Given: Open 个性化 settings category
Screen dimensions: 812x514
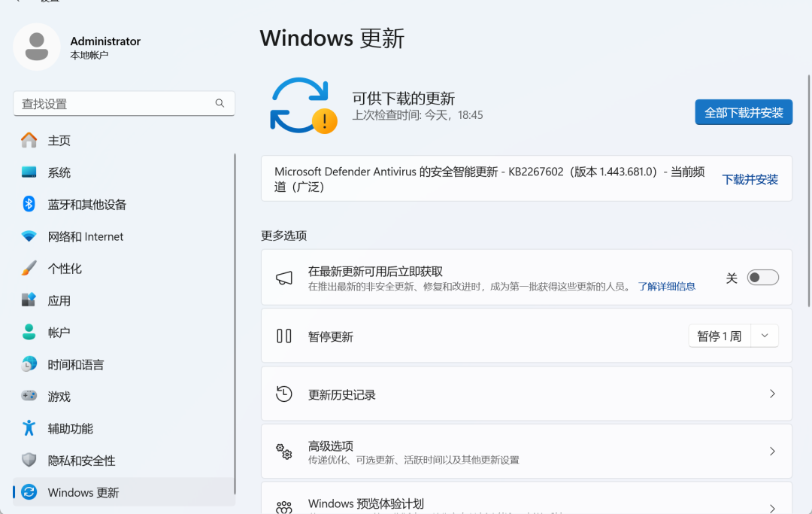Looking at the screenshot, I should click(x=124, y=269).
